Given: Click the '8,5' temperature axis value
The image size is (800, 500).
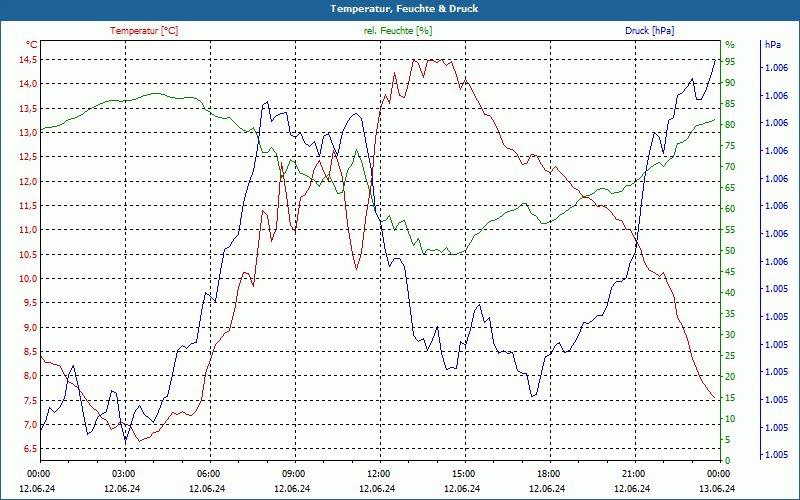Looking at the screenshot, I should point(30,352).
